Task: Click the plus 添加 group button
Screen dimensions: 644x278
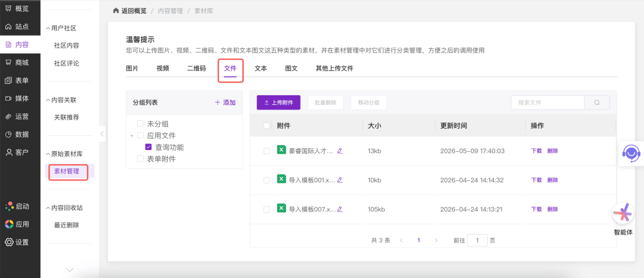Action: click(225, 102)
